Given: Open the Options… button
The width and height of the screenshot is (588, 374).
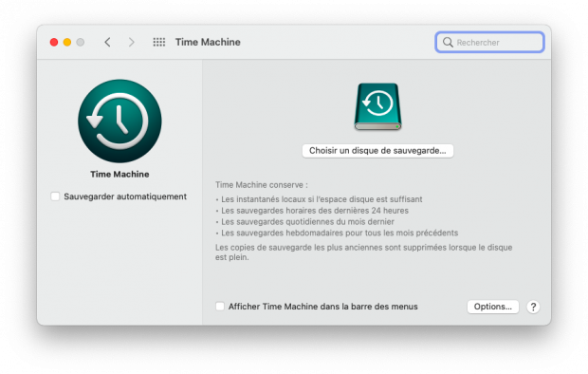Looking at the screenshot, I should click(x=493, y=307).
